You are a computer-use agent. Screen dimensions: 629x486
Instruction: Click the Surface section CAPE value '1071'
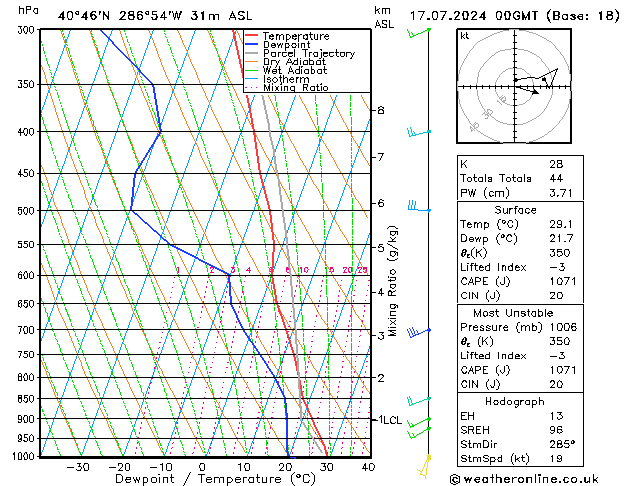tap(563, 281)
